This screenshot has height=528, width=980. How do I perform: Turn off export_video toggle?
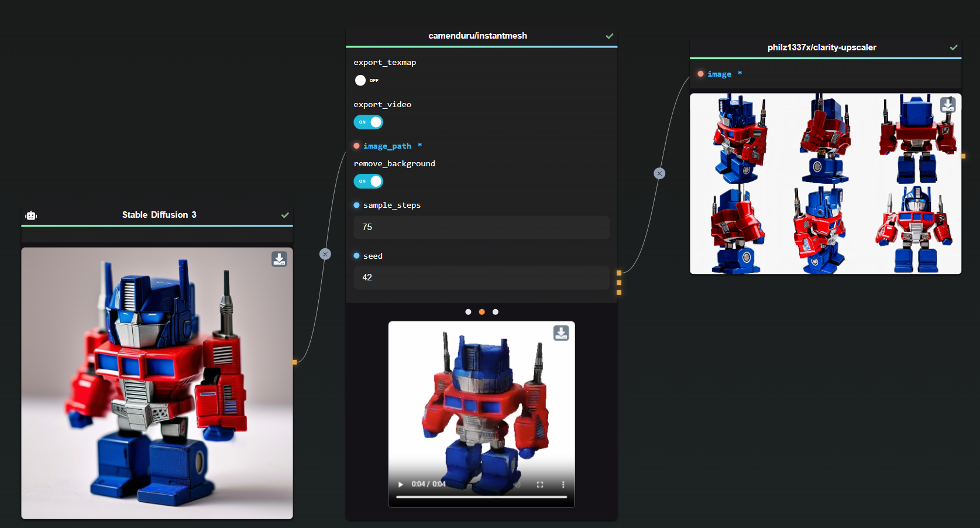click(x=369, y=122)
